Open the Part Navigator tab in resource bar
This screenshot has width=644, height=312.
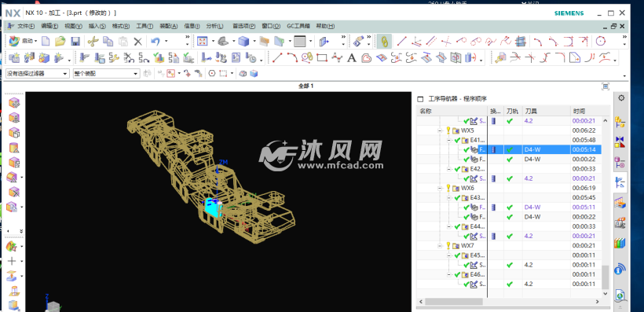[620, 162]
